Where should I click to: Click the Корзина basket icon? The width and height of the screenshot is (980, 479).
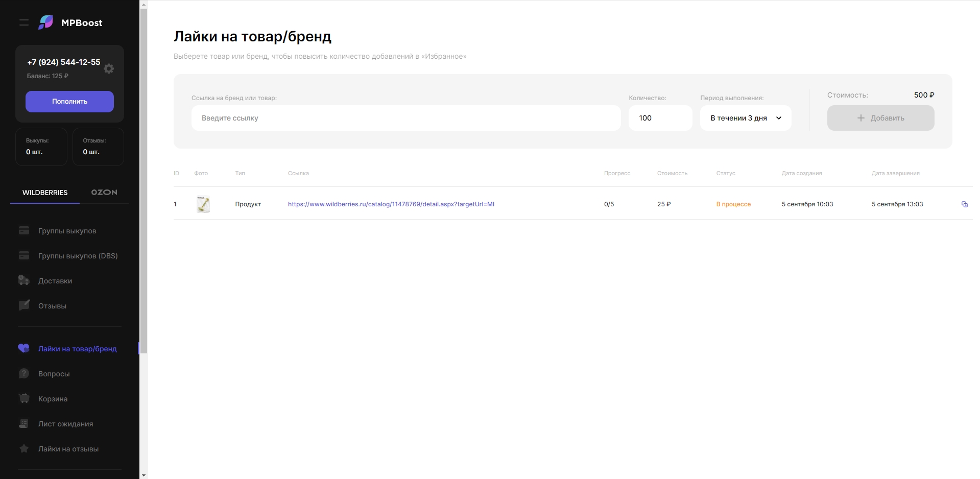24,398
